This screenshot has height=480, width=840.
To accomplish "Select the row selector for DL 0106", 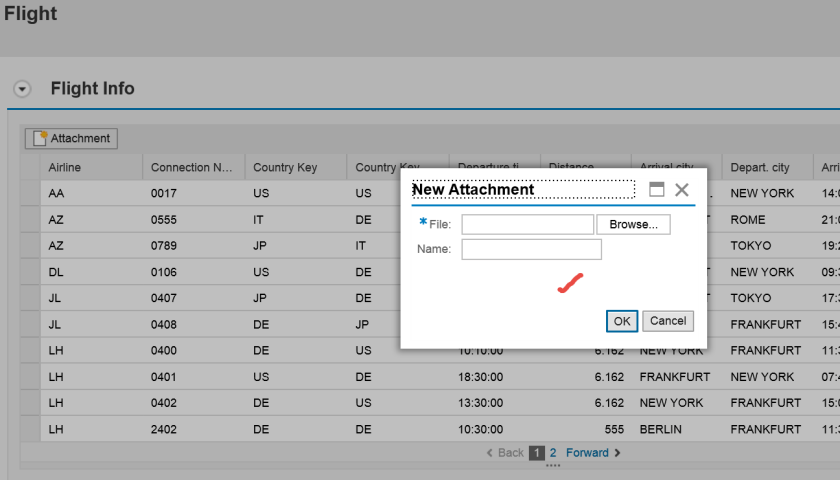I will click(30, 272).
